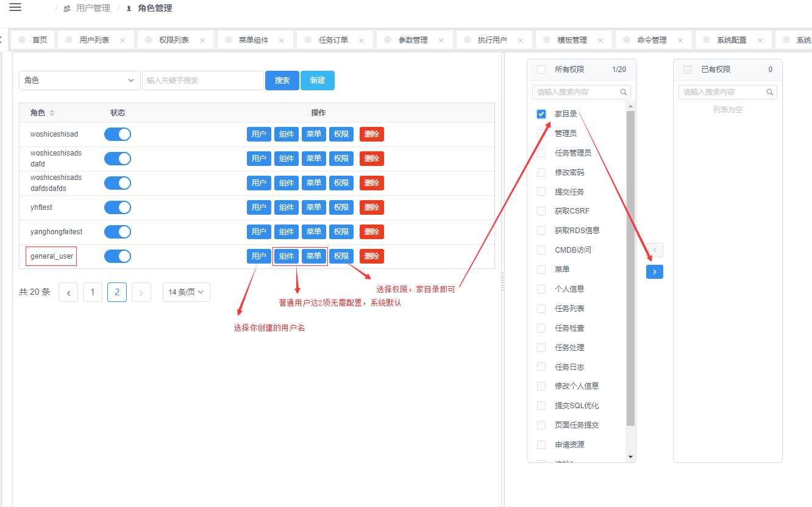Click the 已有权限 search input

click(x=728, y=92)
